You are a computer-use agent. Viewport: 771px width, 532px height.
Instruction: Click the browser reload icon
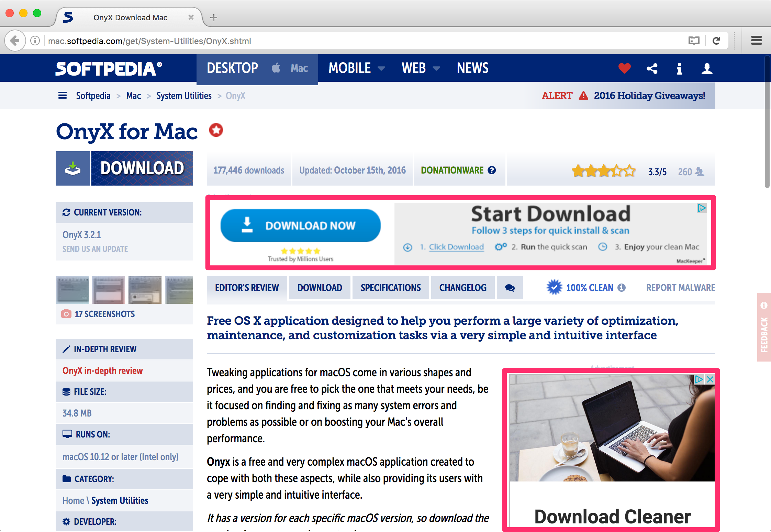716,41
